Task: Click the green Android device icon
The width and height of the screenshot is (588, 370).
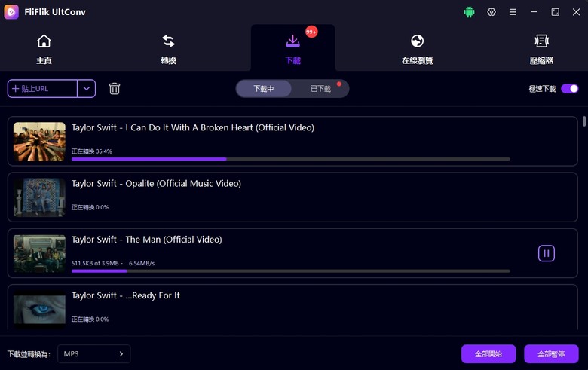Action: tap(469, 12)
